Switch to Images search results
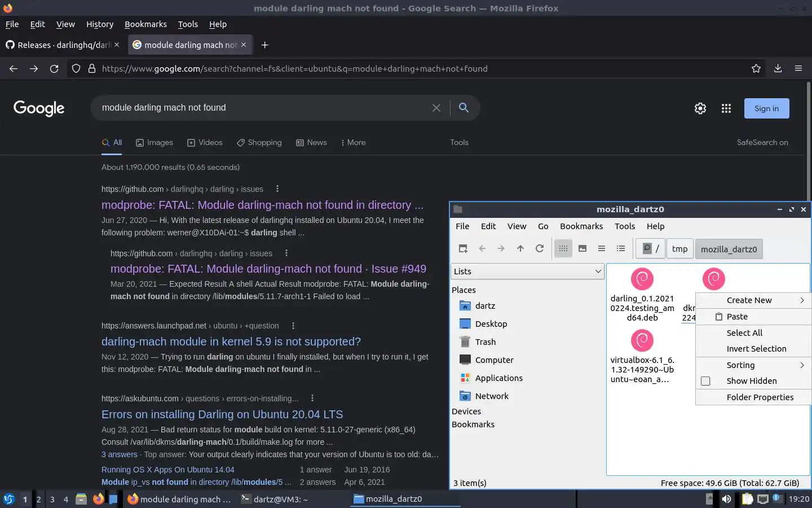Screen dimensions: 812x508 pos(155,142)
